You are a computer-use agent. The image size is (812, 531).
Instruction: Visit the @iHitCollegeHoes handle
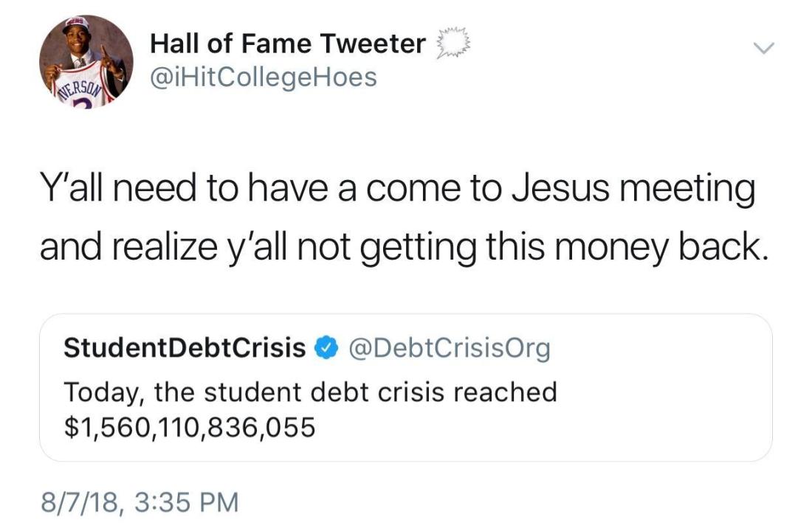point(264,76)
